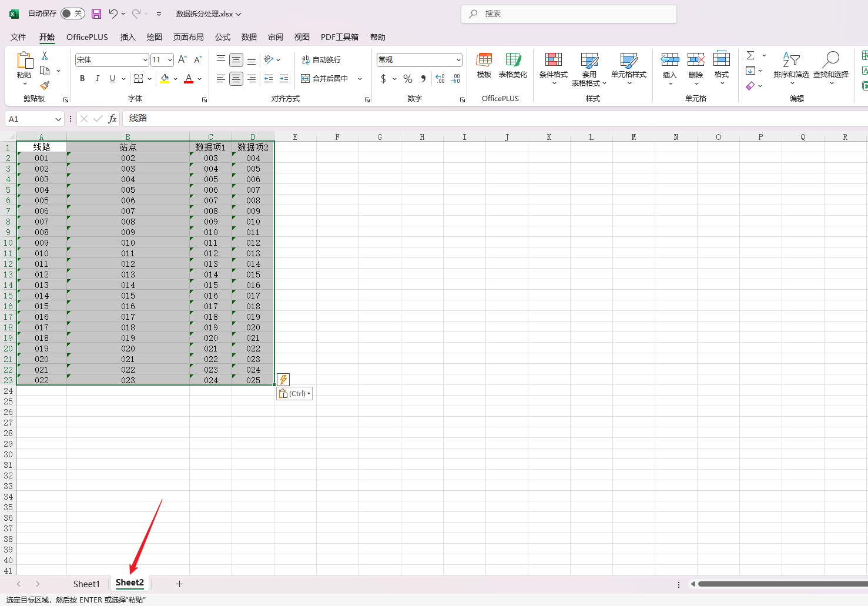This screenshot has width=868, height=606.
Task: Select the Format Painter brush icon
Action: click(45, 85)
